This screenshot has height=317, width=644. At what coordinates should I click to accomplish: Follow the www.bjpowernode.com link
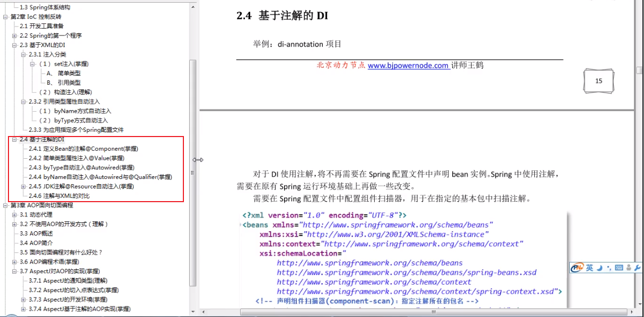click(x=409, y=66)
